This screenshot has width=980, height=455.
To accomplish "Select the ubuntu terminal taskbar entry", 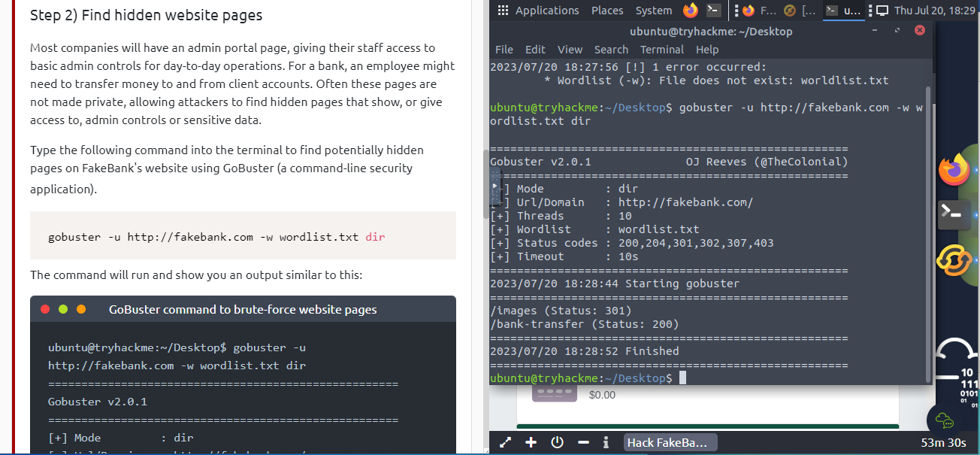I will pos(843,11).
